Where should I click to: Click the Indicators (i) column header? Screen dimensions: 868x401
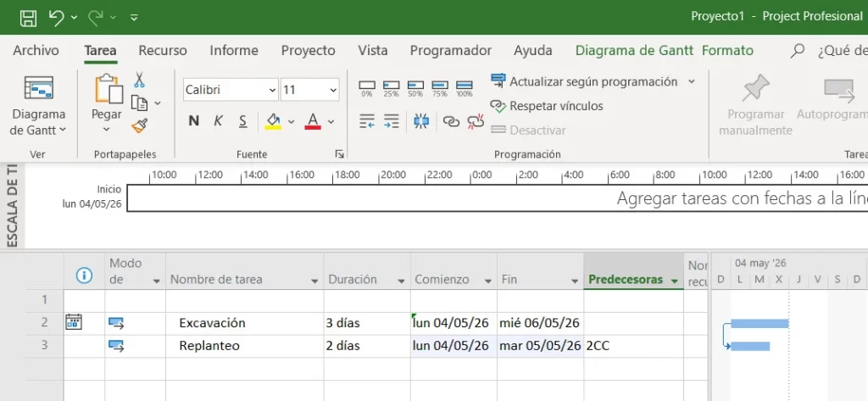tap(84, 275)
